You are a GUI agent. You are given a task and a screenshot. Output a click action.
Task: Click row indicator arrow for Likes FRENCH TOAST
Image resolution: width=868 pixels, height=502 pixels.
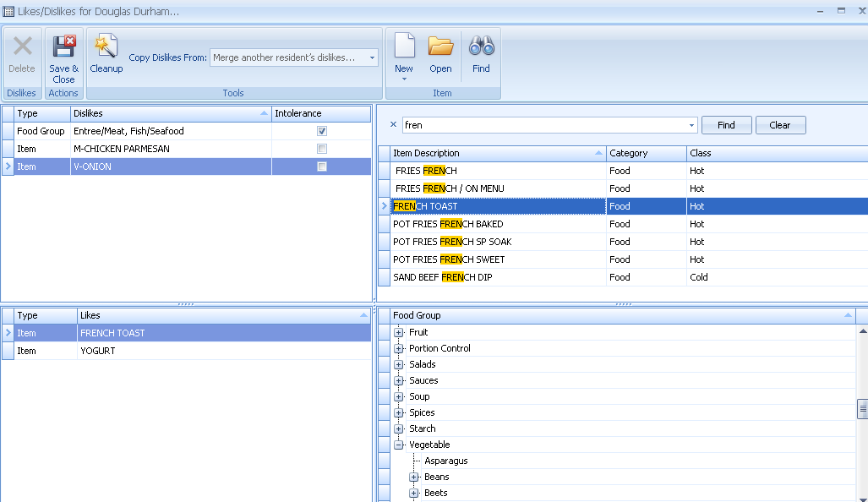tap(8, 333)
